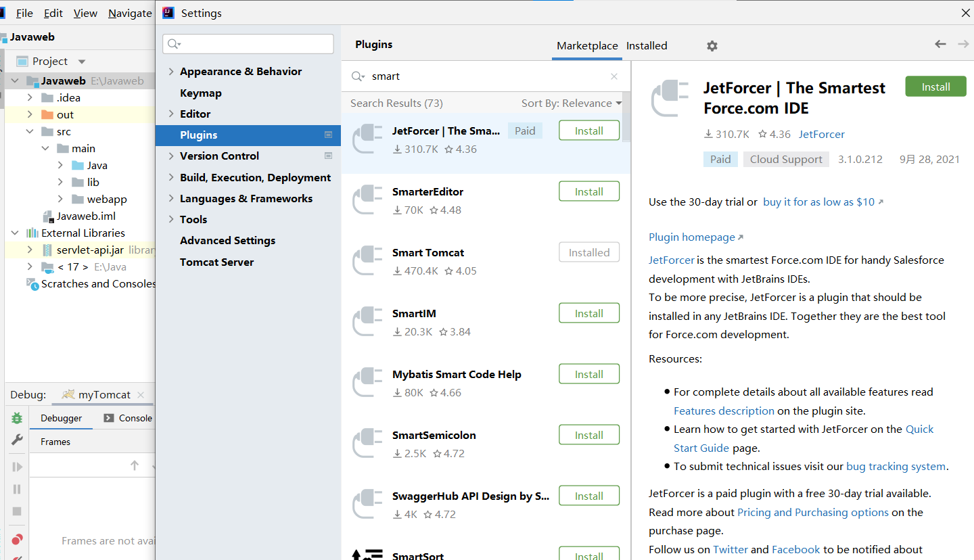Expand the out folder in project tree
The width and height of the screenshot is (974, 560).
(30, 115)
